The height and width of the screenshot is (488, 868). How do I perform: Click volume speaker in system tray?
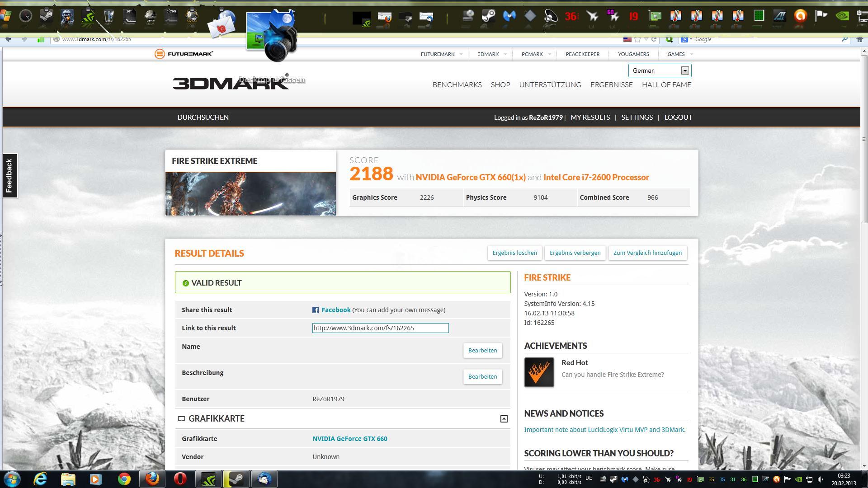[x=820, y=479]
